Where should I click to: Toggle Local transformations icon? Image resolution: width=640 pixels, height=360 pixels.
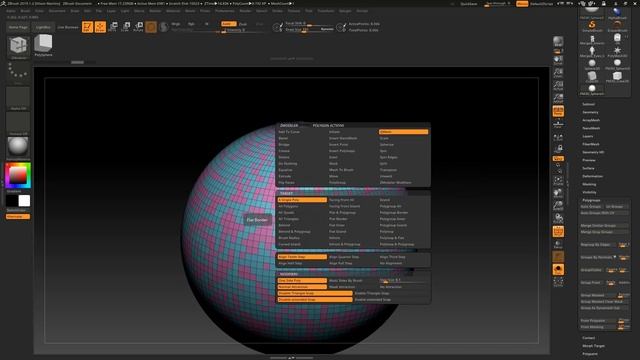(x=558, y=138)
